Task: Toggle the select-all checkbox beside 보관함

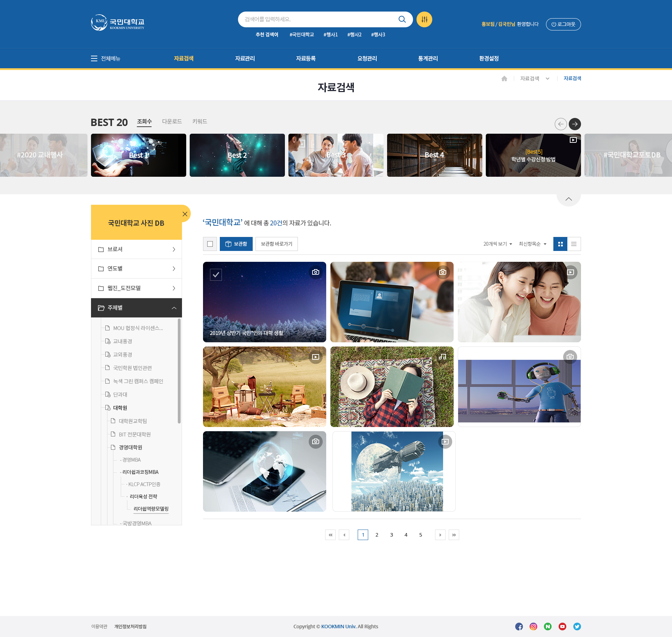Action: click(x=210, y=244)
